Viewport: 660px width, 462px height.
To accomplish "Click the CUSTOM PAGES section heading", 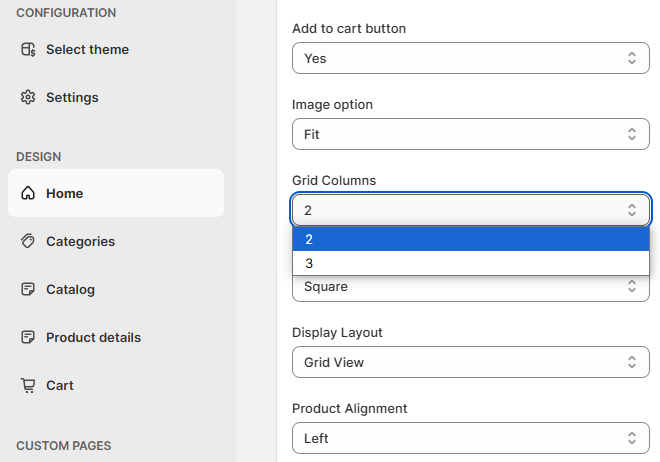I will pyautogui.click(x=64, y=446).
